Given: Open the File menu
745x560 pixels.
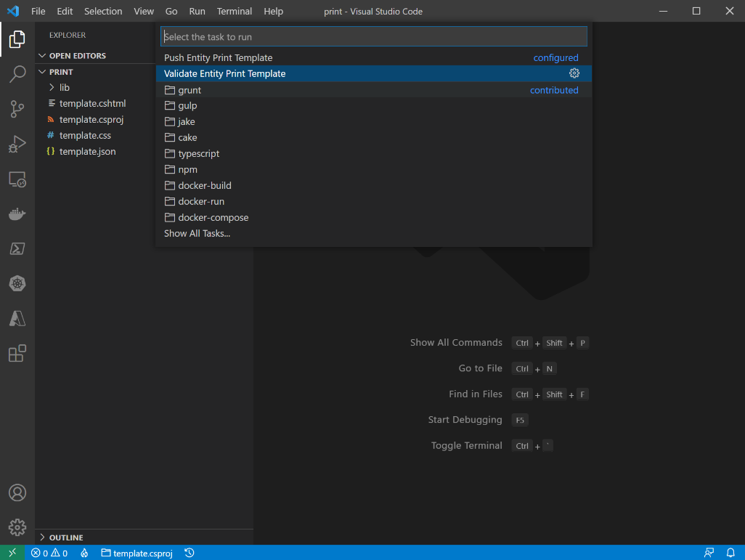Looking at the screenshot, I should tap(38, 11).
